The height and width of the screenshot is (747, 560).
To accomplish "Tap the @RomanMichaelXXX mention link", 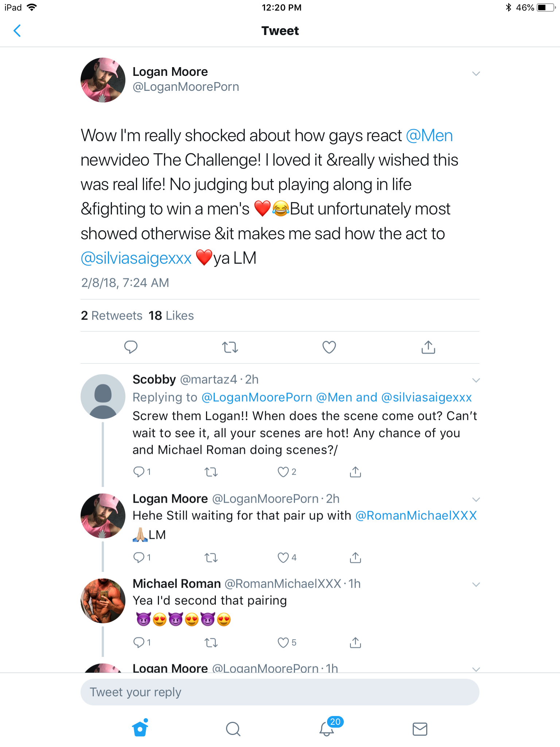I will tap(416, 515).
